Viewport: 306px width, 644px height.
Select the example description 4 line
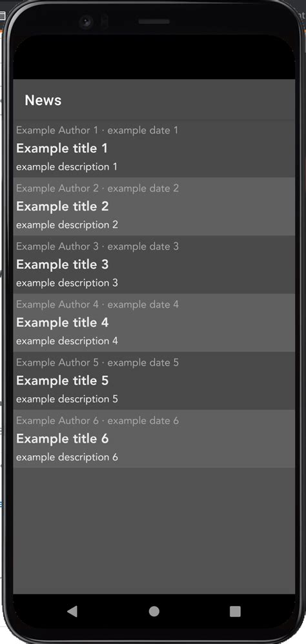(x=67, y=341)
